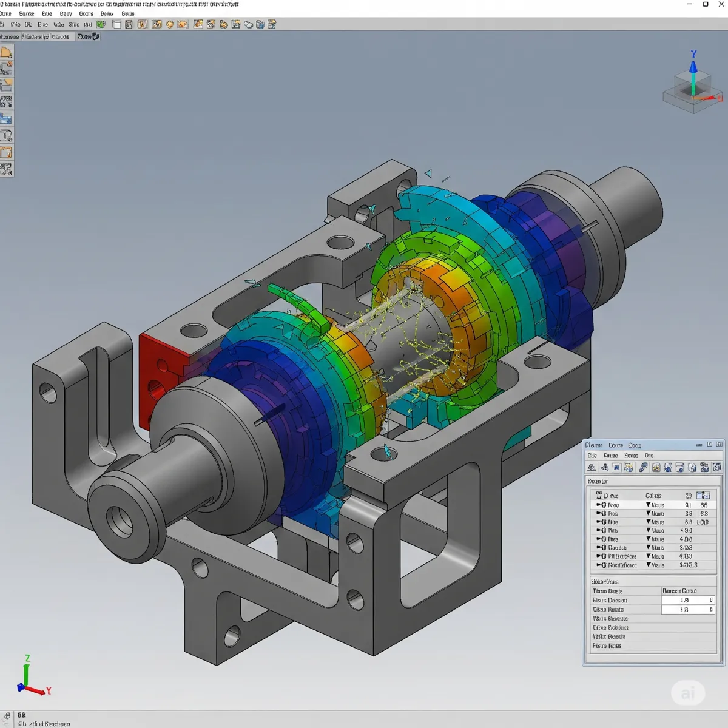This screenshot has width=728, height=728.
Task: Switch to the 'Otire' tab with icon
Action: (x=89, y=37)
